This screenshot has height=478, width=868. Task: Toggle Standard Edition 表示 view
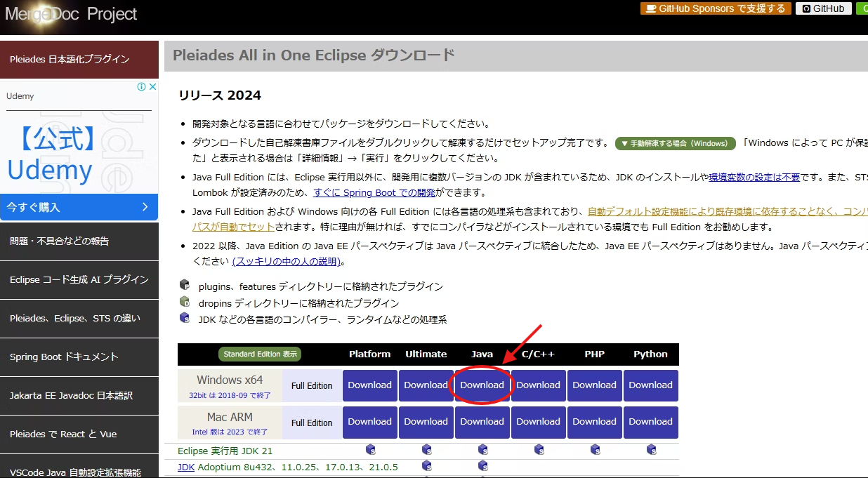[259, 354]
